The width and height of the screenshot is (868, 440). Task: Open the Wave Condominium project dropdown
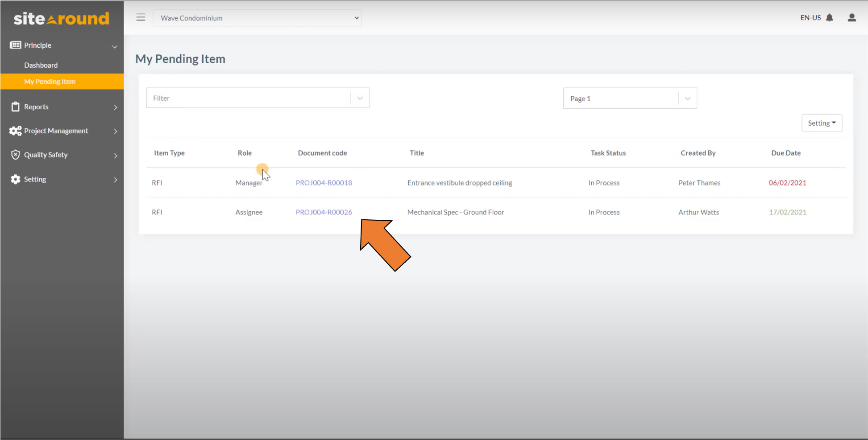click(x=257, y=18)
